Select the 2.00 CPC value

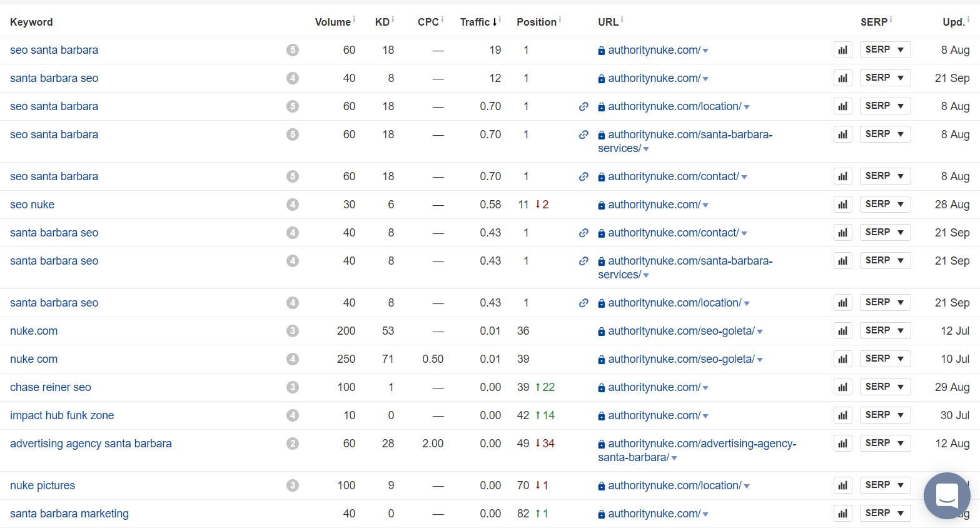[433, 444]
